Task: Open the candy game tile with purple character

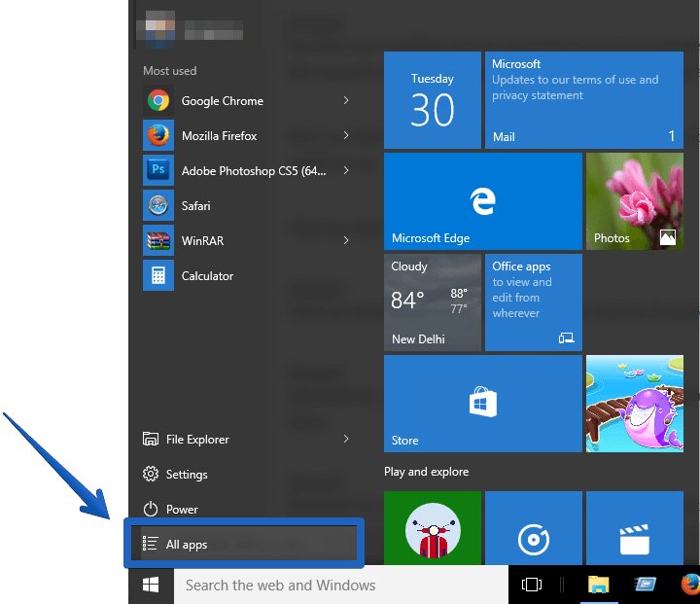Action: (x=634, y=404)
